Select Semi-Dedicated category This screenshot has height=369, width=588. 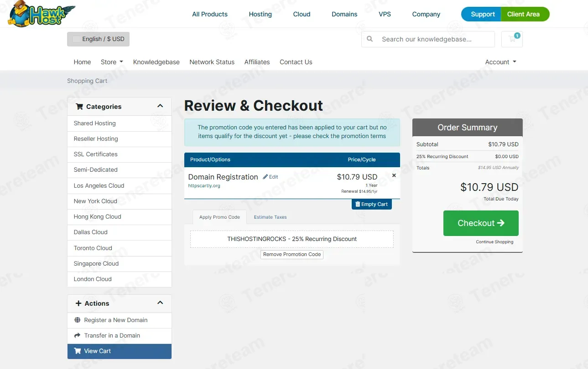pos(120,170)
